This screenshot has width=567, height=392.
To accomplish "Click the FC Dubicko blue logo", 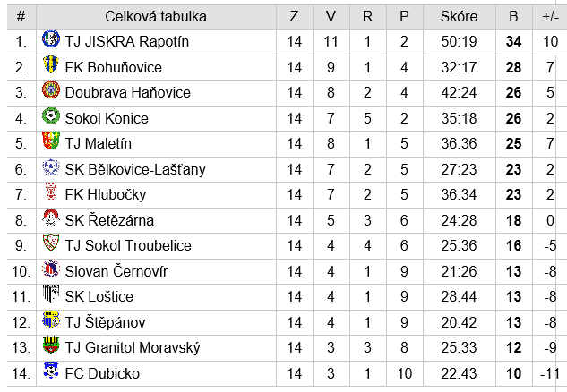I will pyautogui.click(x=51, y=371).
